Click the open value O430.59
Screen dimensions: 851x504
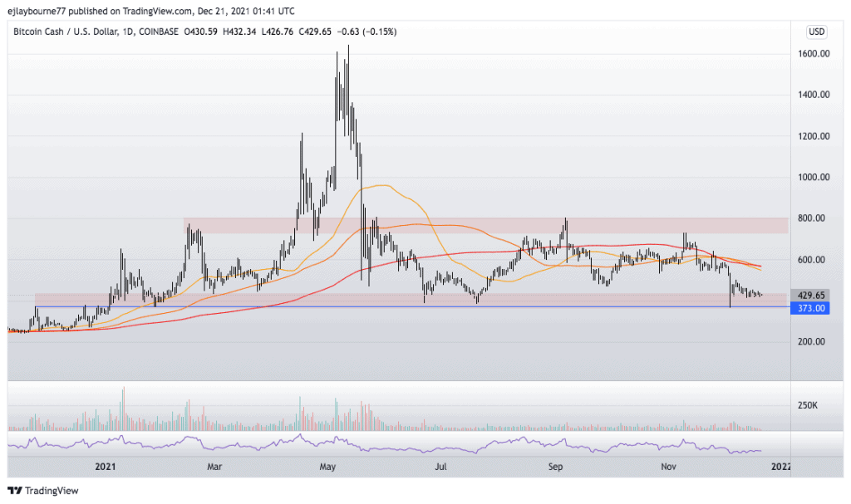pos(201,32)
